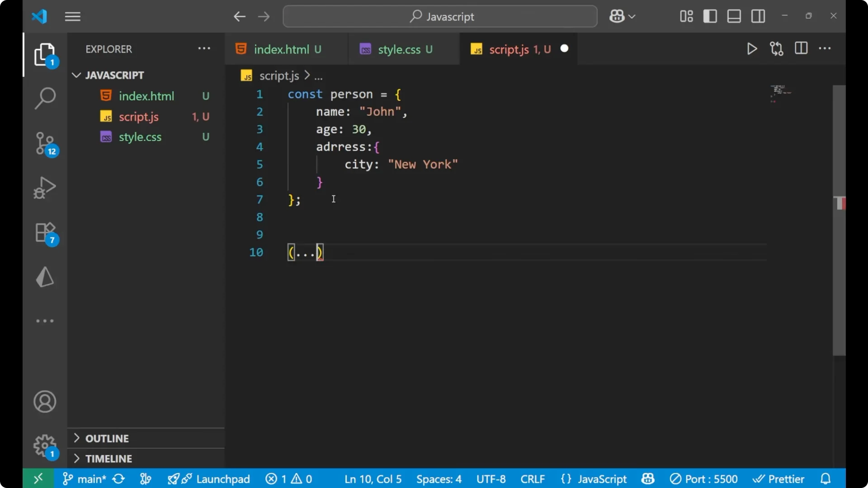The height and width of the screenshot is (488, 868).
Task: Open the Explorer view in the activity bar
Action: pos(45,54)
